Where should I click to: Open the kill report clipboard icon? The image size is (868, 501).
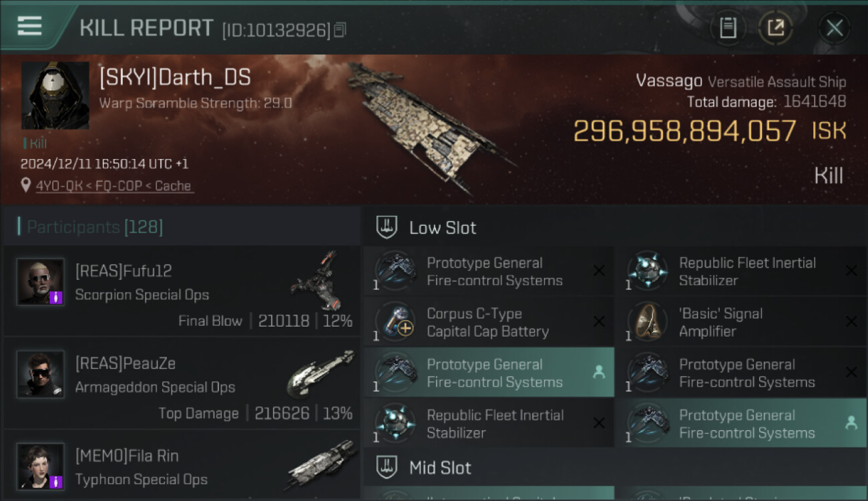coord(727,28)
